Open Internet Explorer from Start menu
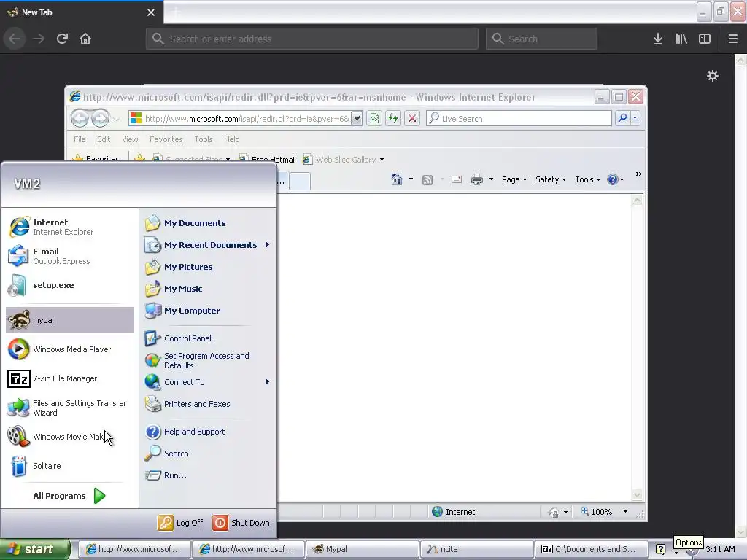 pos(70,227)
